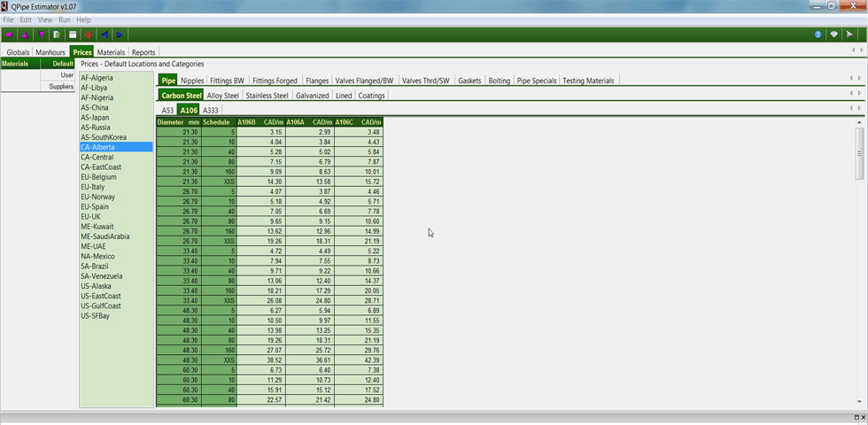Click the blue right-arrow toolbar icon
Viewport: 868px width, 425px height.
point(120,35)
